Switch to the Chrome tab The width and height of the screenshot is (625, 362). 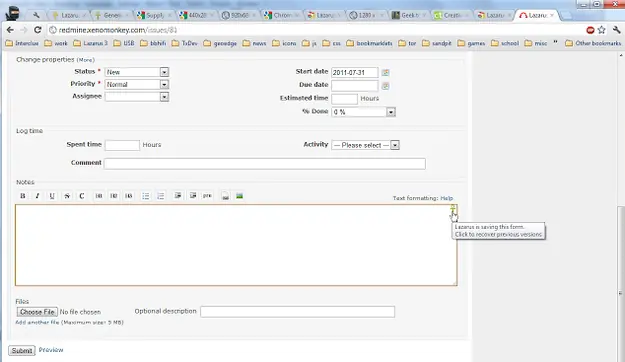click(x=281, y=15)
